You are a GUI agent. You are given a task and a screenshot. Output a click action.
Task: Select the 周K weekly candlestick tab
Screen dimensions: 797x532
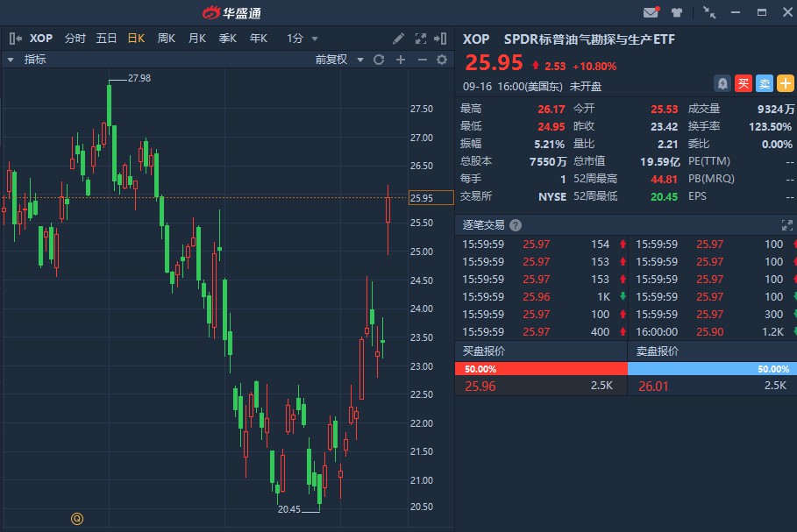[167, 39]
